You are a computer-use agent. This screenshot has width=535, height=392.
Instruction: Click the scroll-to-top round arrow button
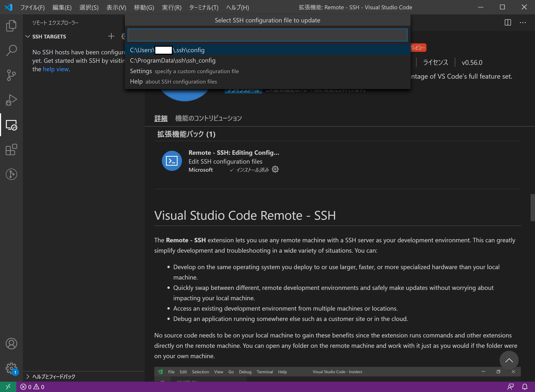509,360
